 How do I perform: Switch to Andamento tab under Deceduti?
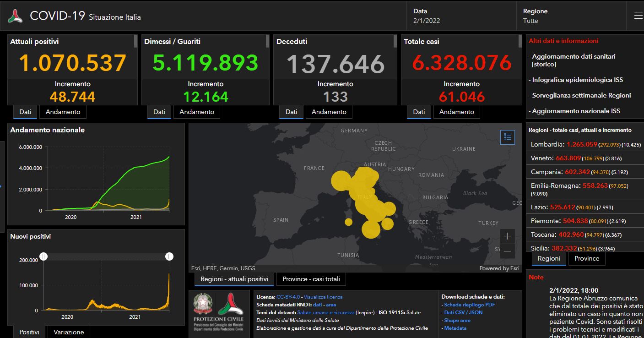329,112
